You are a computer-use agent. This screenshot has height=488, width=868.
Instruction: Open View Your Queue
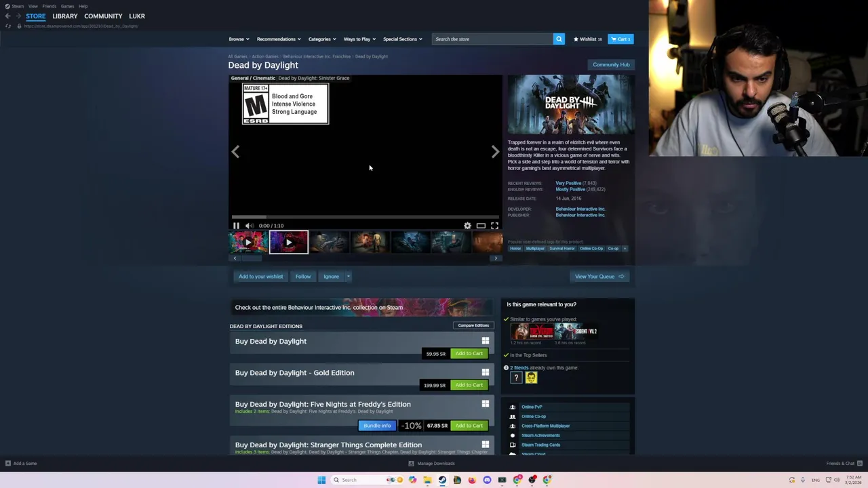[x=599, y=277]
